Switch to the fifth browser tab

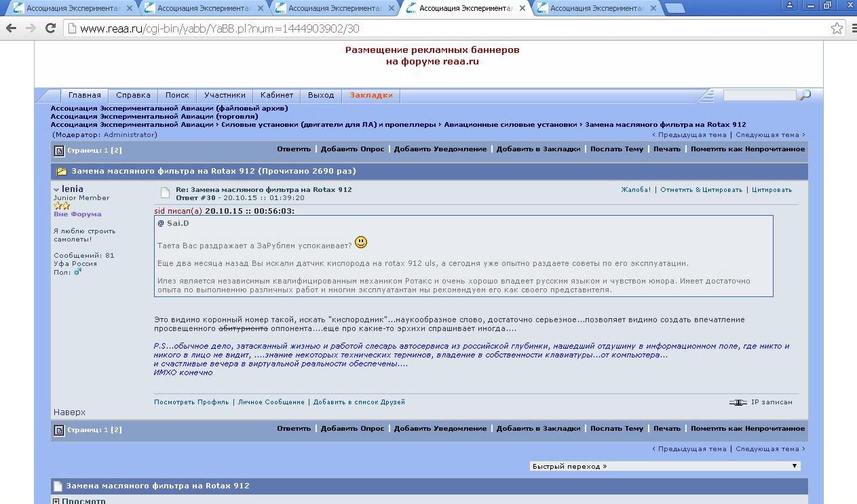597,8
